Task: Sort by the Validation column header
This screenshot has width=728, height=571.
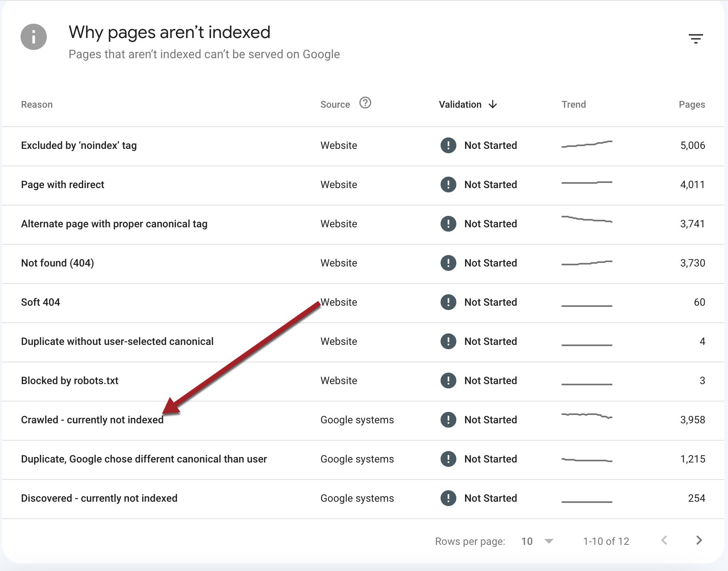Action: pos(460,105)
